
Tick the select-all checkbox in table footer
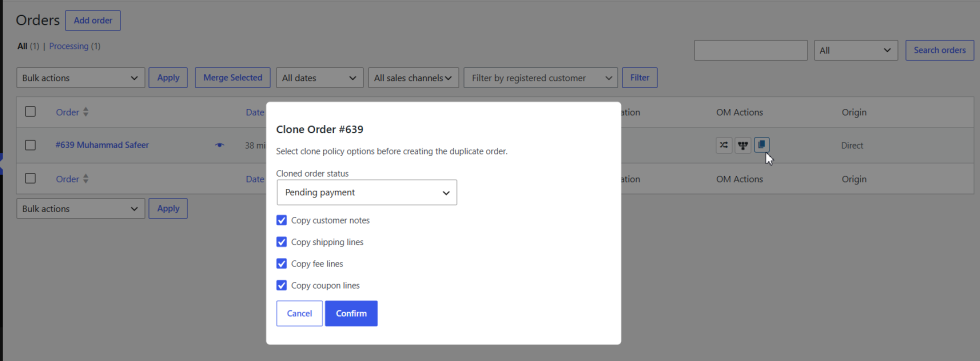[x=30, y=179]
